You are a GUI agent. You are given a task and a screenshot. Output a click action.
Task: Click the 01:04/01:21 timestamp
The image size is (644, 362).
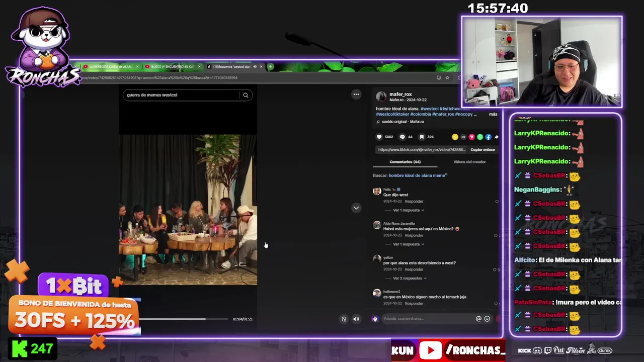click(243, 319)
